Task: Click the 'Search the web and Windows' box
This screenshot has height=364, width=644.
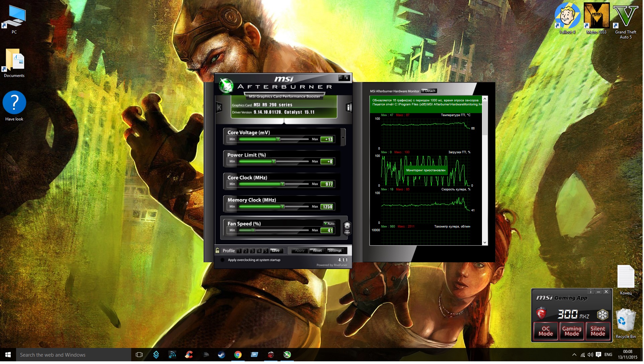Action: [74, 355]
